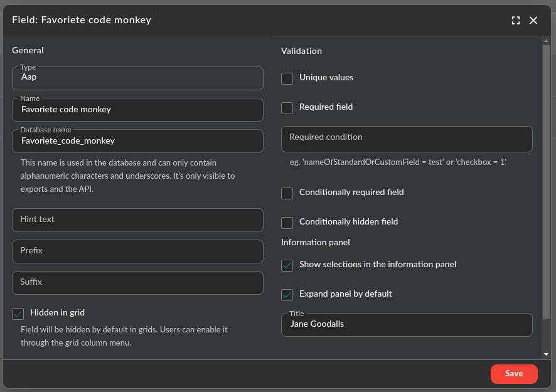Toggle the Conditionally hidden field checkbox
556x392 pixels.
(x=287, y=223)
